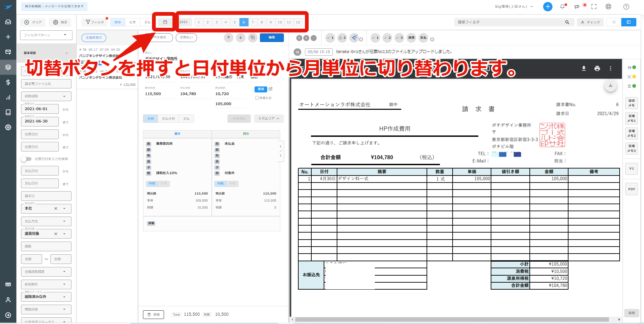Viewport: 644px width, 324px height.
Task: Toggle the blue 源泉 badge
Action: click(261, 89)
